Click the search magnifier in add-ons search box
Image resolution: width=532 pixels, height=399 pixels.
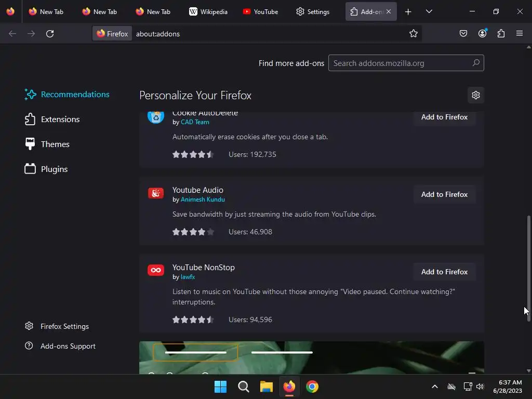coord(476,63)
